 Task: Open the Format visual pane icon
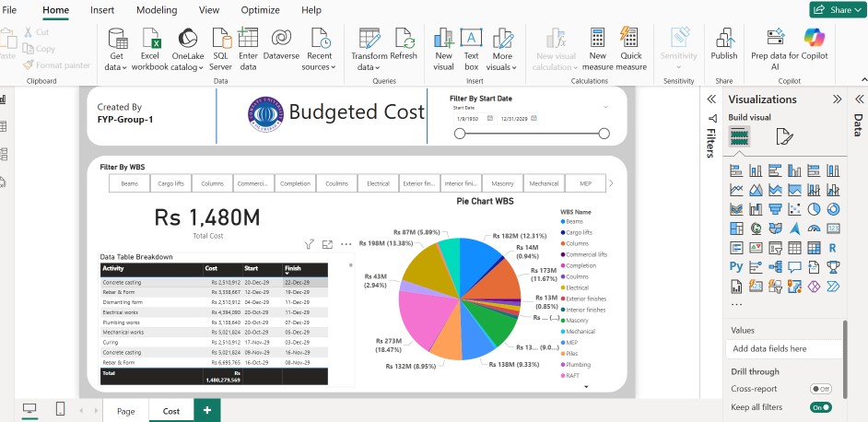coord(784,136)
